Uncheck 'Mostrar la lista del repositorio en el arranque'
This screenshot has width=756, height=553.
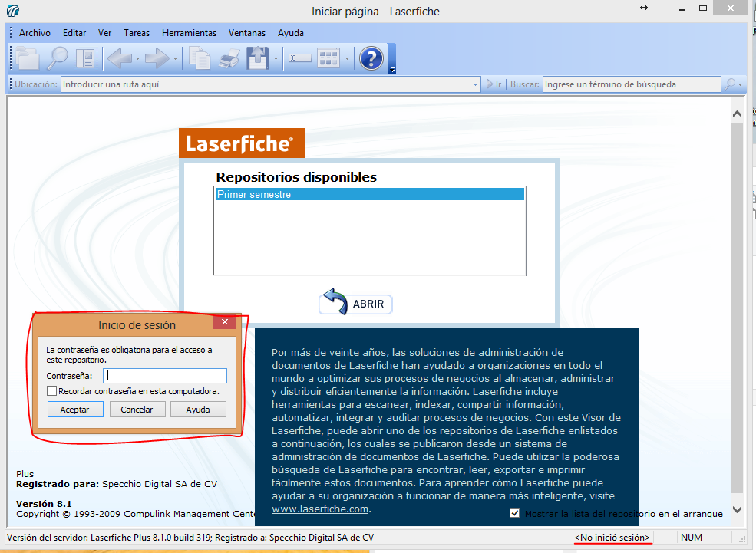click(515, 513)
